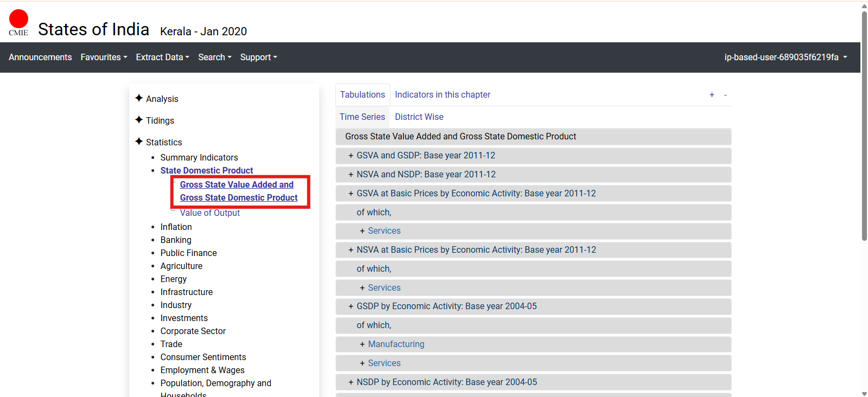Viewport: 868px width, 397px height.
Task: Collapse Statistics using its star icon
Action: [139, 142]
